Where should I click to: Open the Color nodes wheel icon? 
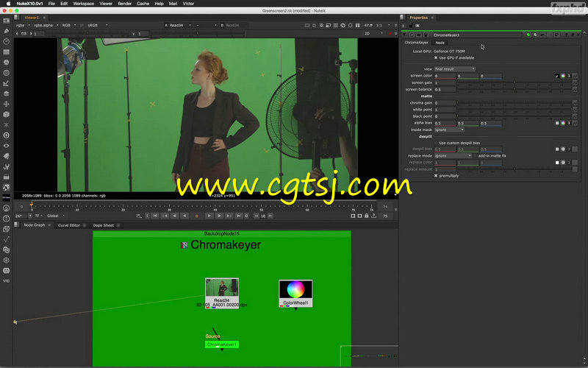[x=6, y=63]
